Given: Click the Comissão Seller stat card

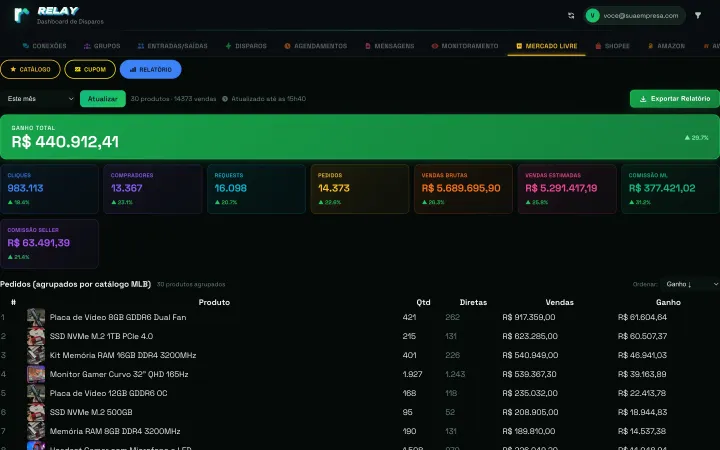Looking at the screenshot, I should click(49, 244).
